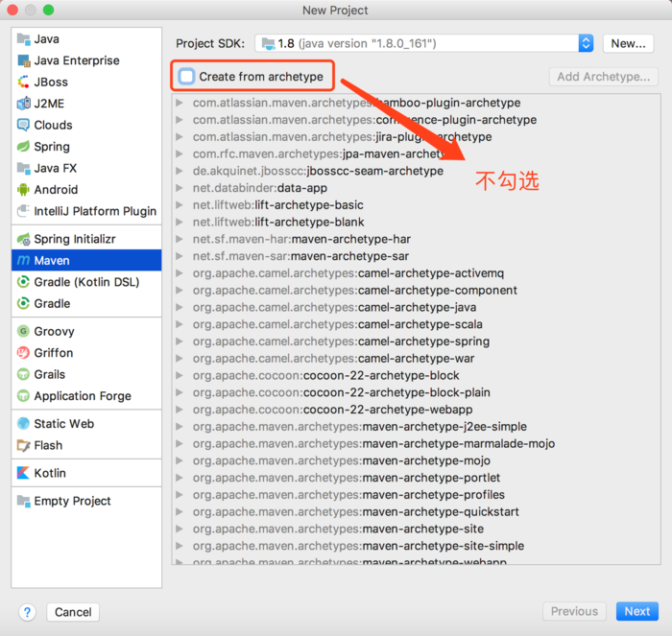
Task: Select camel-archetype-java row text
Action: [x=334, y=307]
